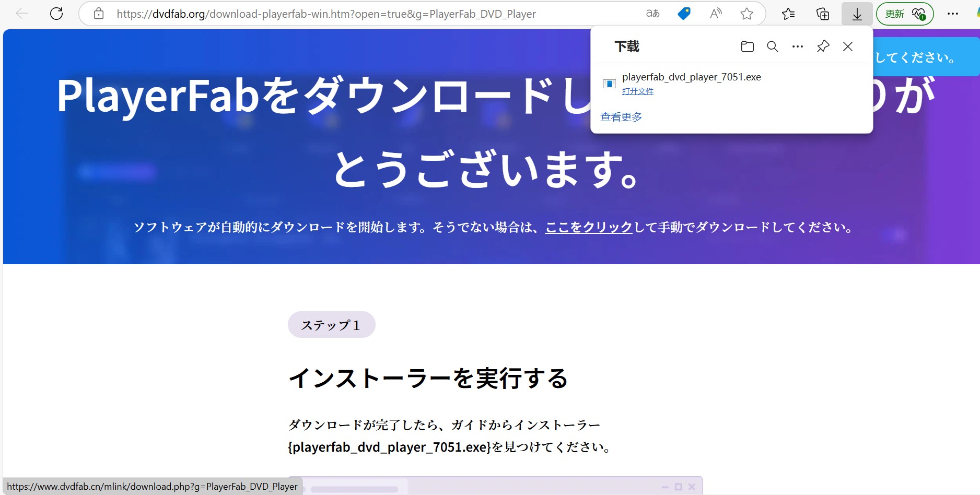View site info via lock icon
Screen dimensions: 980x495
click(x=99, y=14)
